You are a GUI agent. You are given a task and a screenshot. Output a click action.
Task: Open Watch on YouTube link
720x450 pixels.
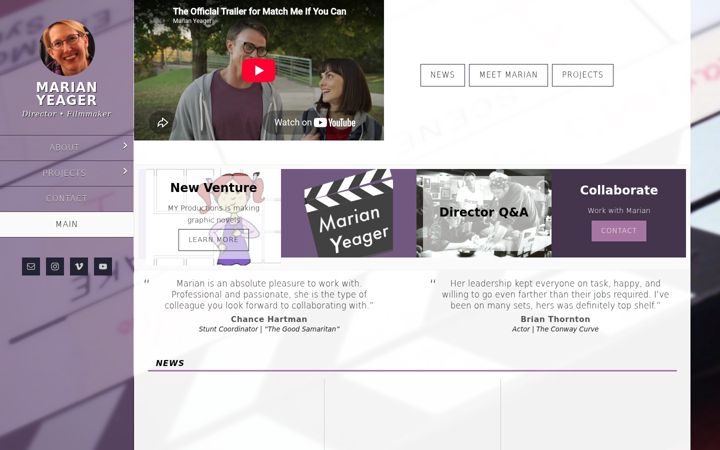(x=315, y=123)
